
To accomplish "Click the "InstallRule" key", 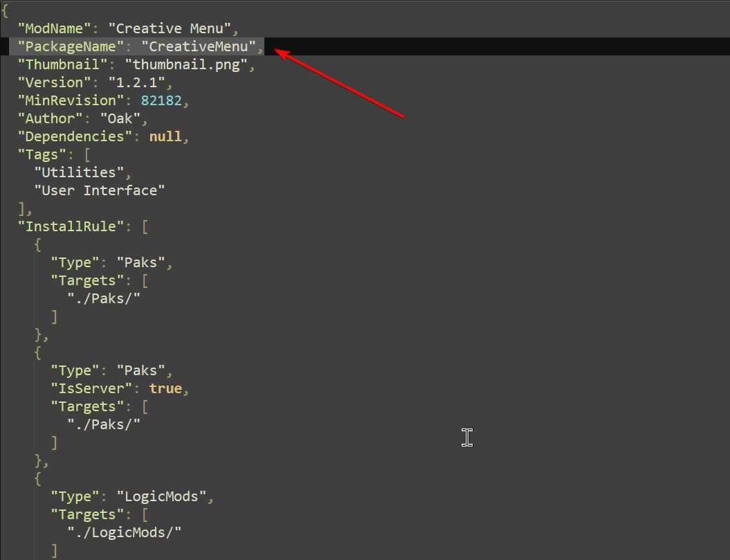I will 71,226.
